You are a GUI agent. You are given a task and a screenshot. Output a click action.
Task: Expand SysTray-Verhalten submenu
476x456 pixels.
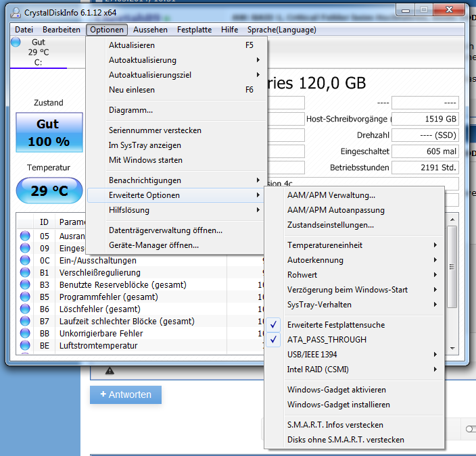[354, 304]
